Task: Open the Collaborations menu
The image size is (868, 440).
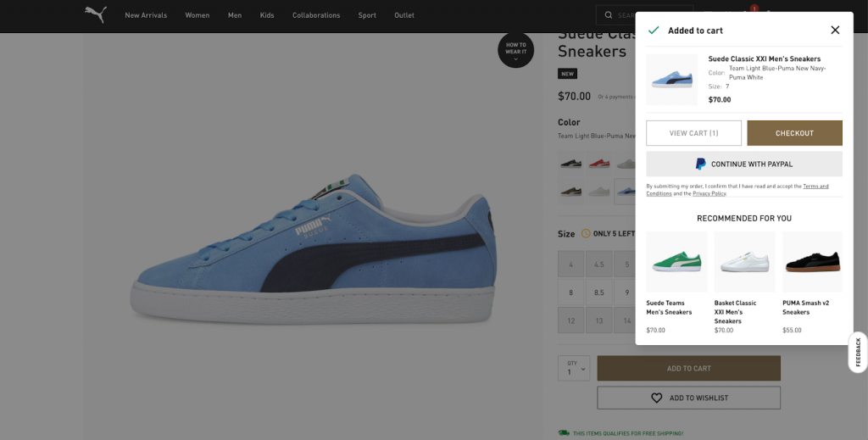Action: click(316, 15)
